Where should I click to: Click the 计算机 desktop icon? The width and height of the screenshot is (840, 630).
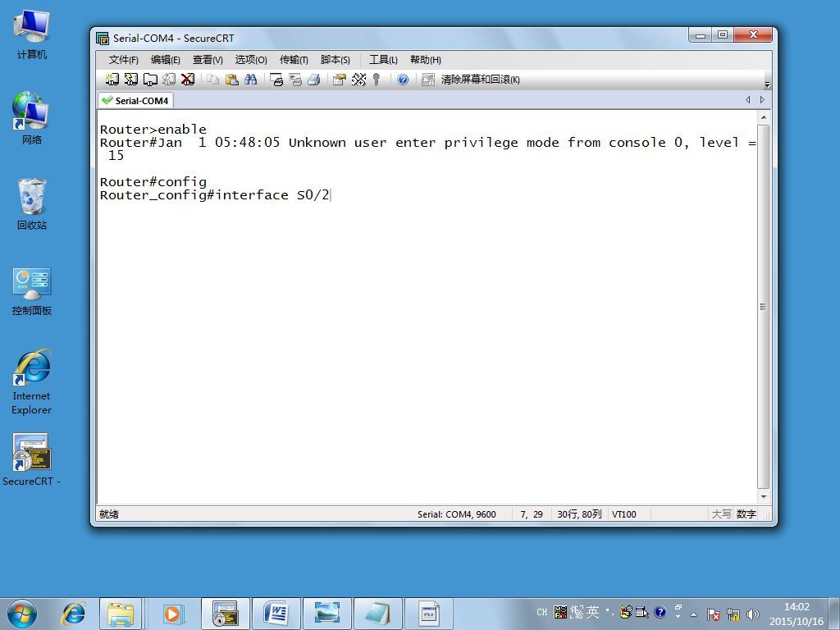(x=32, y=34)
